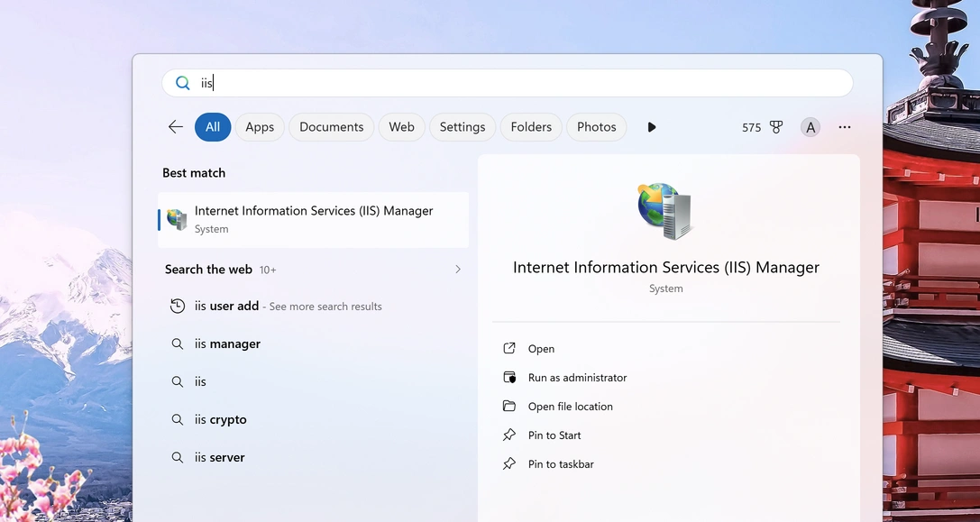The image size is (980, 522).
Task: Click the Open file location folder icon
Action: pos(509,406)
